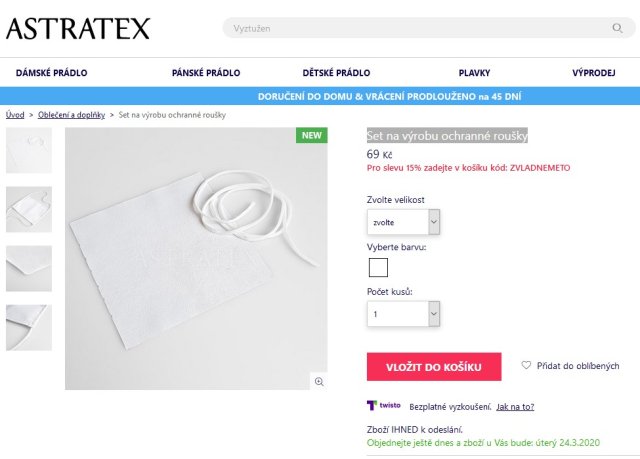Click the ASTRATEX logo
The height and width of the screenshot is (459, 640).
(78, 28)
